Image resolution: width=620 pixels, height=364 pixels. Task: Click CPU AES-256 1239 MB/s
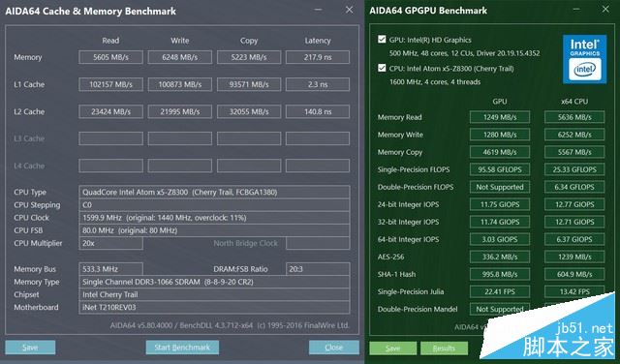(574, 257)
